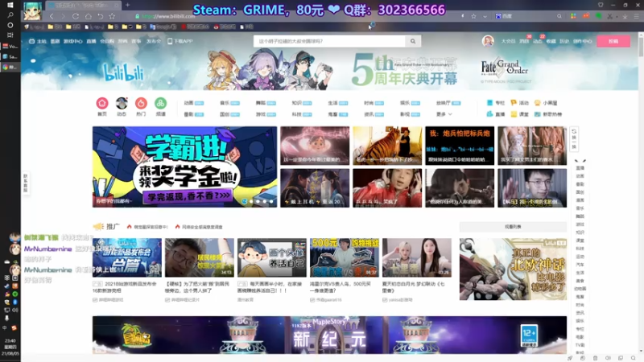Select the last carousel dot on the banner
644x362 pixels.
click(271, 201)
